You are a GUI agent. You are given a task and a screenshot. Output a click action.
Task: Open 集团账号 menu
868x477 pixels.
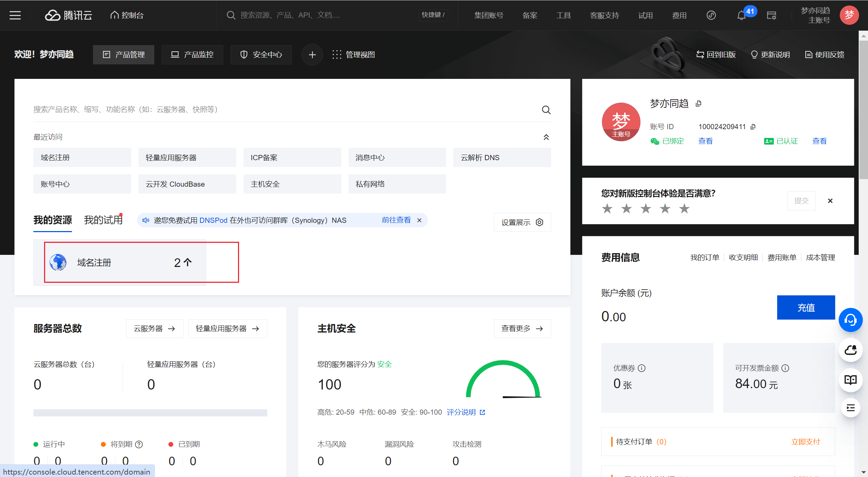click(x=488, y=15)
